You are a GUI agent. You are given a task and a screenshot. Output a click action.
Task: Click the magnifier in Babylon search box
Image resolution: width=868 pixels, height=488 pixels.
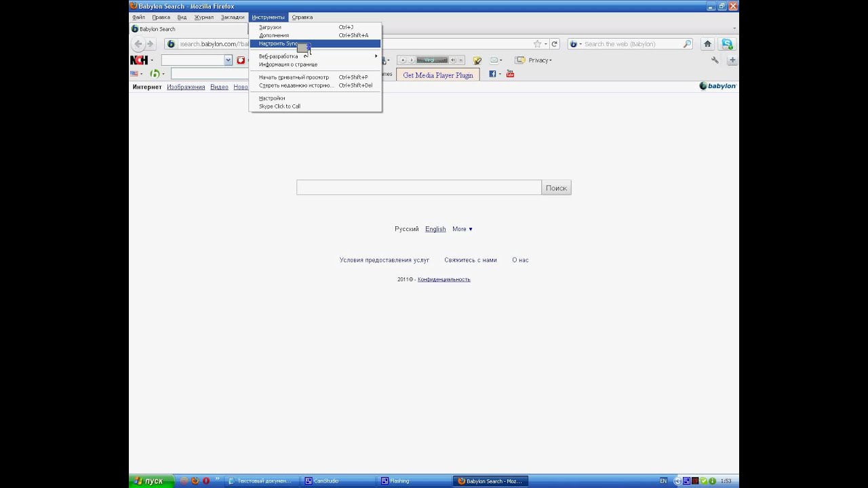(687, 44)
